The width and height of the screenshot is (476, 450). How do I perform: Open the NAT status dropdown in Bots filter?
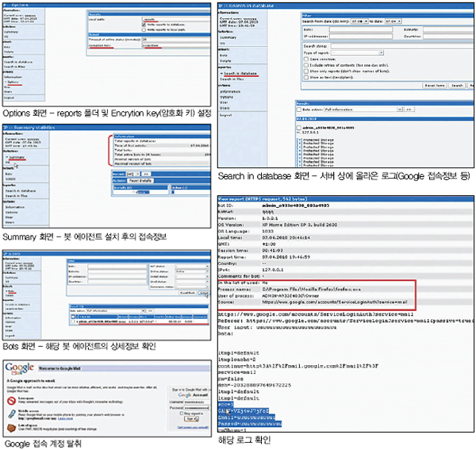click(192, 267)
